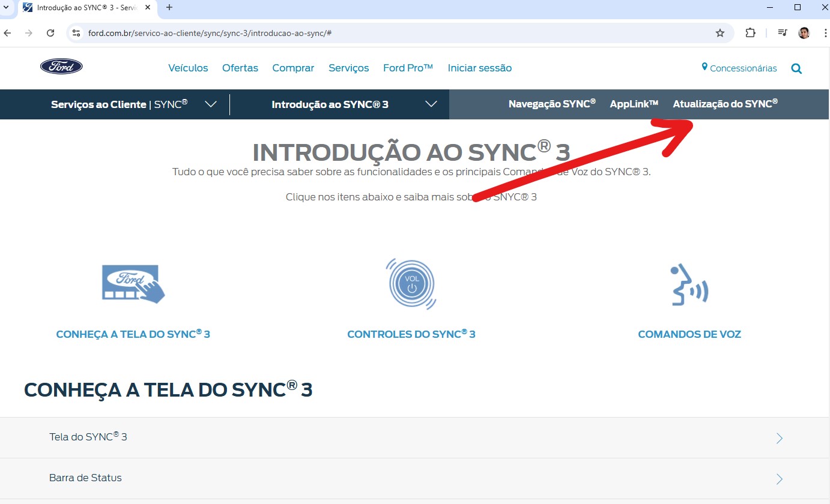Viewport: 830px width, 504px height.
Task: Click the VOL power knob icon
Action: point(411,284)
